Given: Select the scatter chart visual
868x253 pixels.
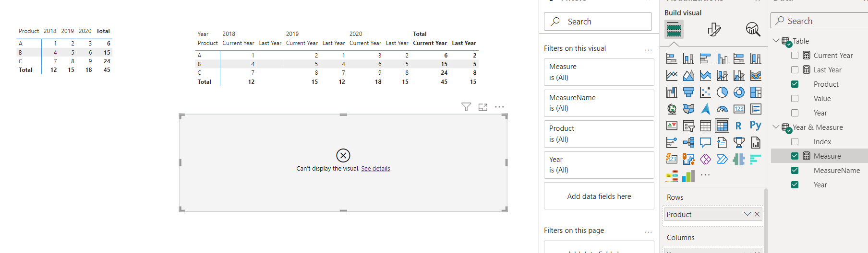Looking at the screenshot, I should (x=705, y=92).
